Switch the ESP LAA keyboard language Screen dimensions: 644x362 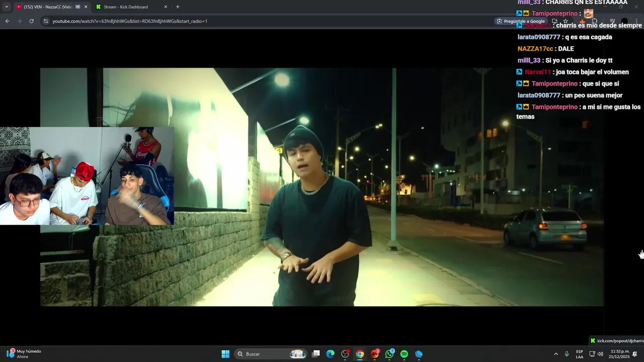580,354
